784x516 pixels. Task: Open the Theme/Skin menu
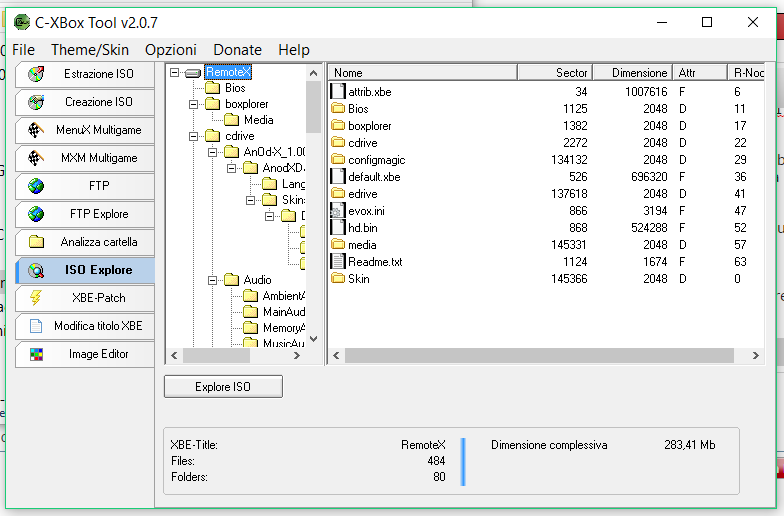click(x=90, y=50)
